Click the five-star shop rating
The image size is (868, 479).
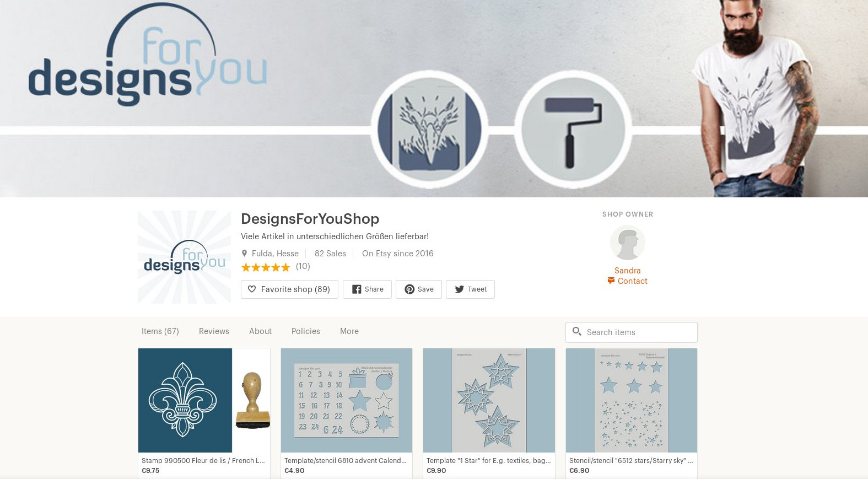[266, 267]
